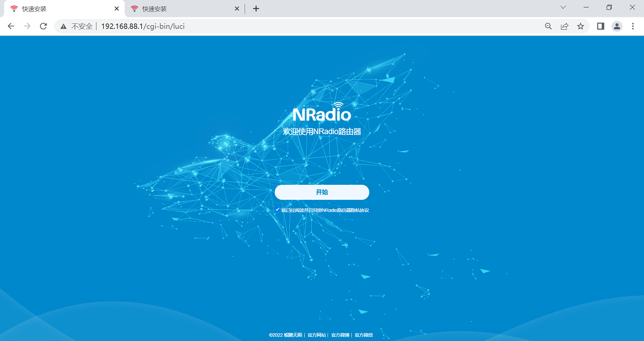Screen dimensions: 644x341
Task: Reload the router page
Action: 43,26
